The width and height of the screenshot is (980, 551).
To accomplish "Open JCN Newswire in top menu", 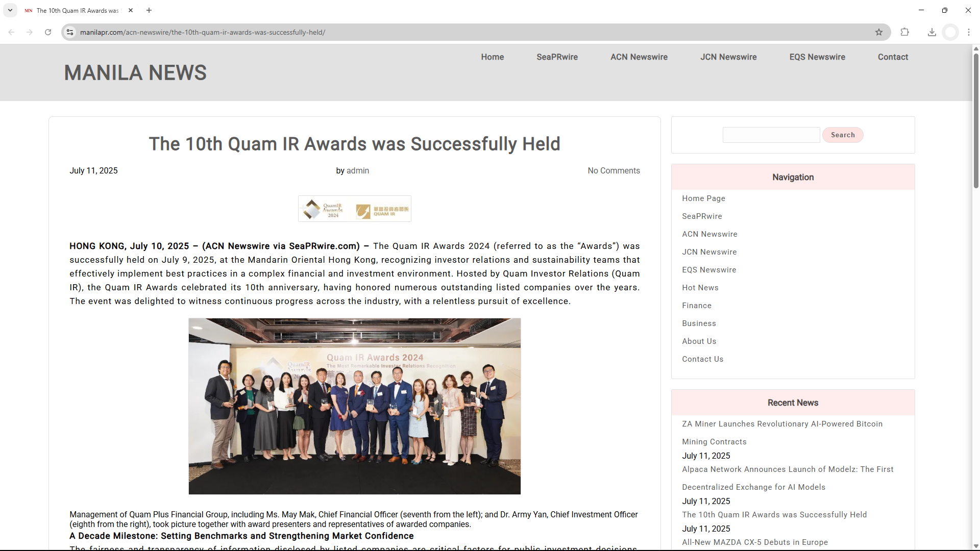I will [728, 57].
